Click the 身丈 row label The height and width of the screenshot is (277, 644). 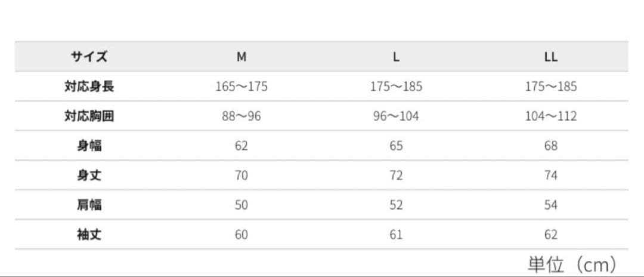89,176
